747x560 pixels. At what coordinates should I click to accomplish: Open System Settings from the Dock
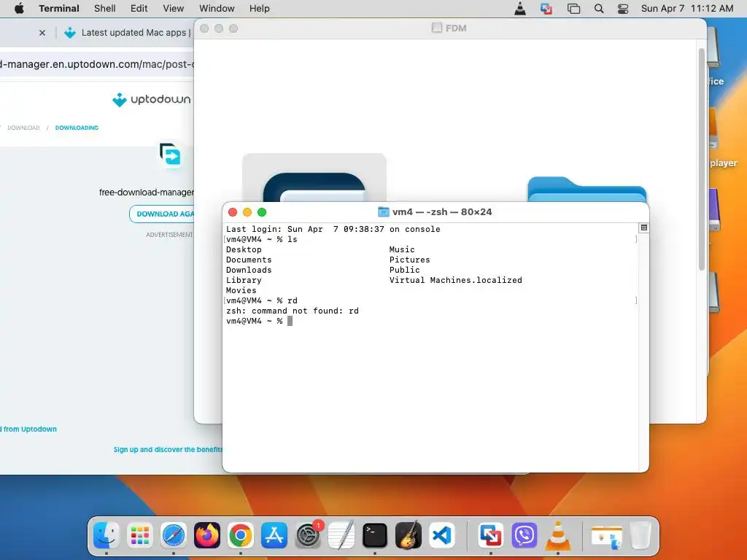click(308, 535)
